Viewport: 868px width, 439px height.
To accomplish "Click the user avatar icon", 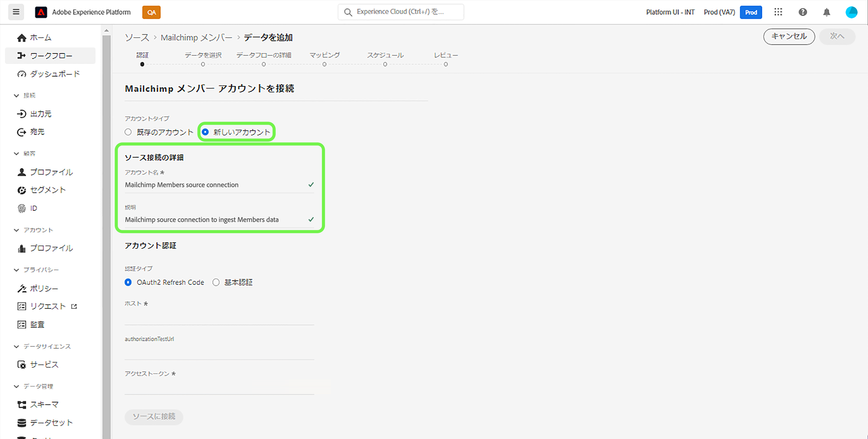I will point(851,12).
